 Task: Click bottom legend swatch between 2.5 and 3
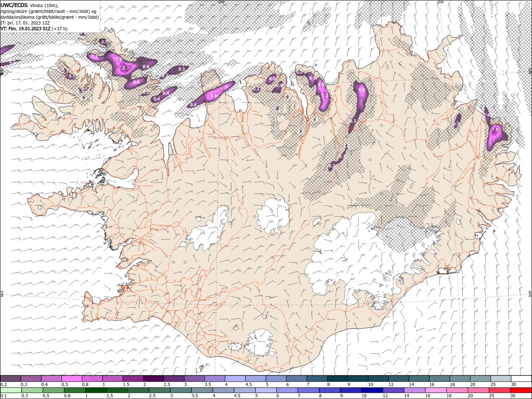click(x=159, y=390)
